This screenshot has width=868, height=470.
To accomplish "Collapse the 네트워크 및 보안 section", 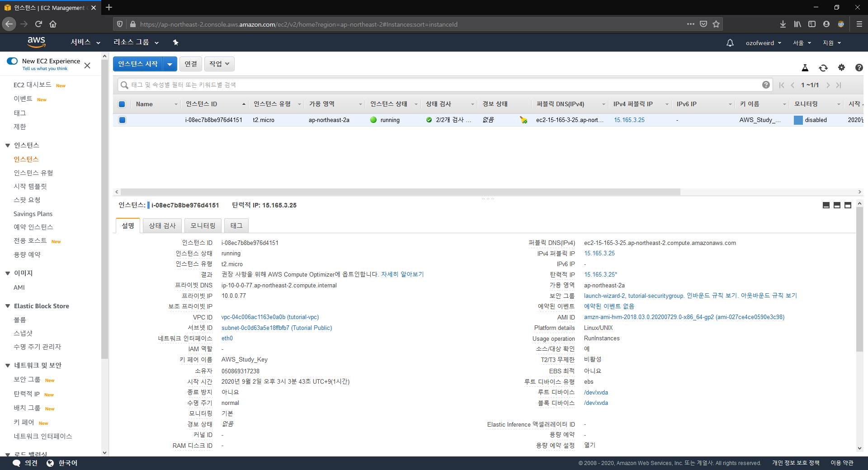I will point(8,366).
